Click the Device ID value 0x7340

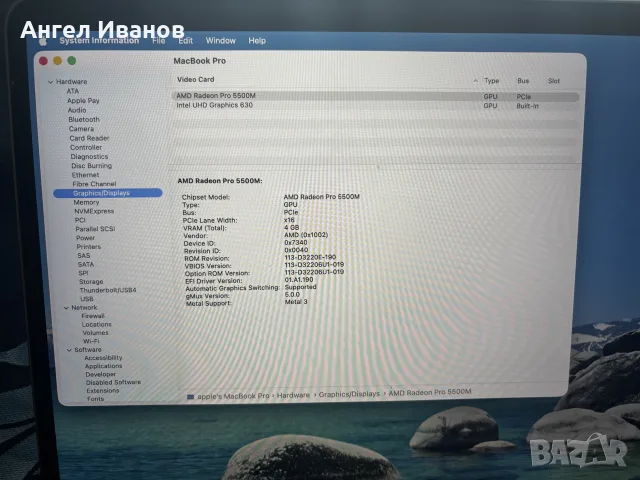[x=296, y=242]
